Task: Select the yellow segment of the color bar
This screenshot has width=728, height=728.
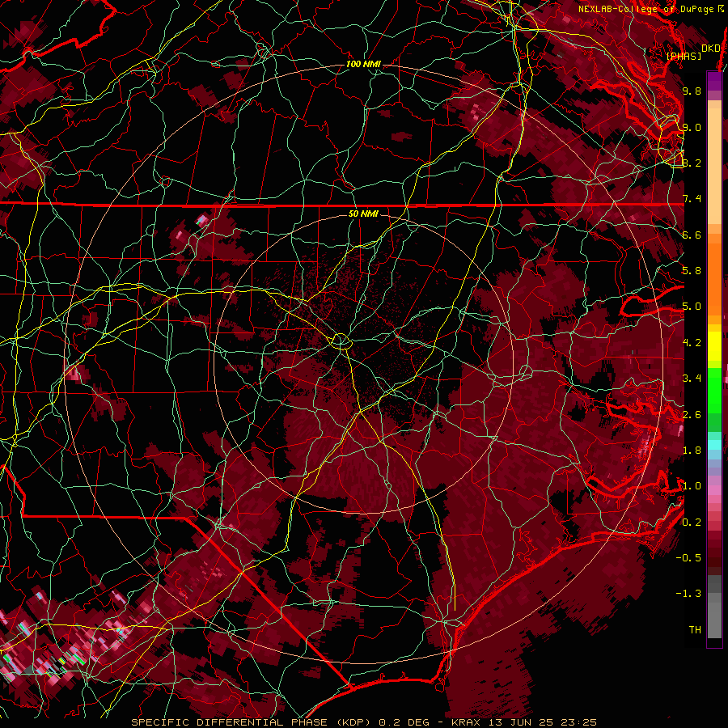Action: pos(714,346)
